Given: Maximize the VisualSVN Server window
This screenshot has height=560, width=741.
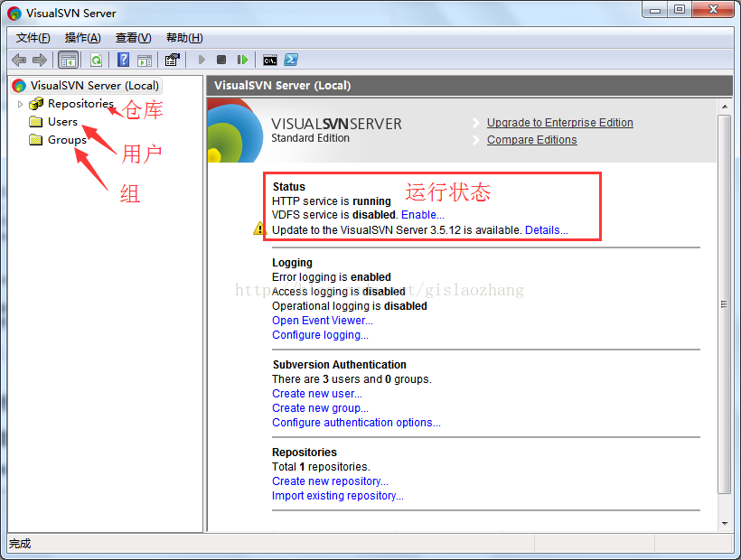Looking at the screenshot, I should [680, 10].
